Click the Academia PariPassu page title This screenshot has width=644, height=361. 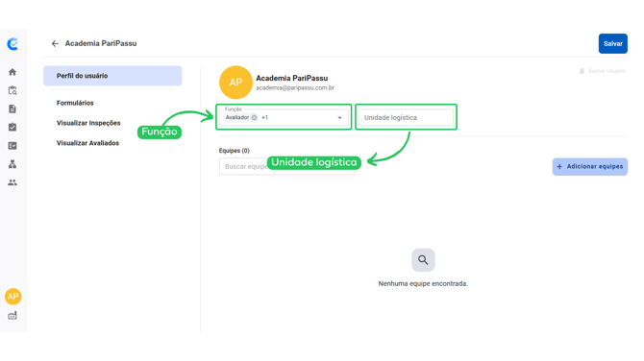101,43
